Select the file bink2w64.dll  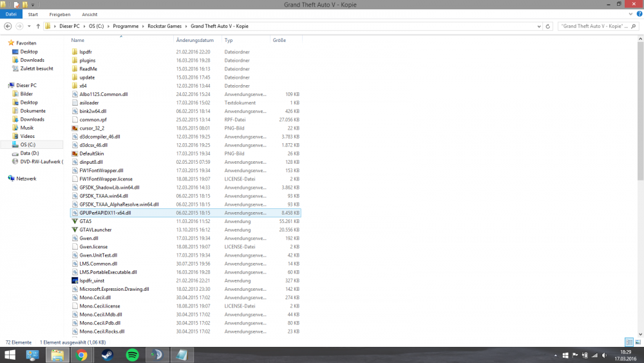pos(93,111)
